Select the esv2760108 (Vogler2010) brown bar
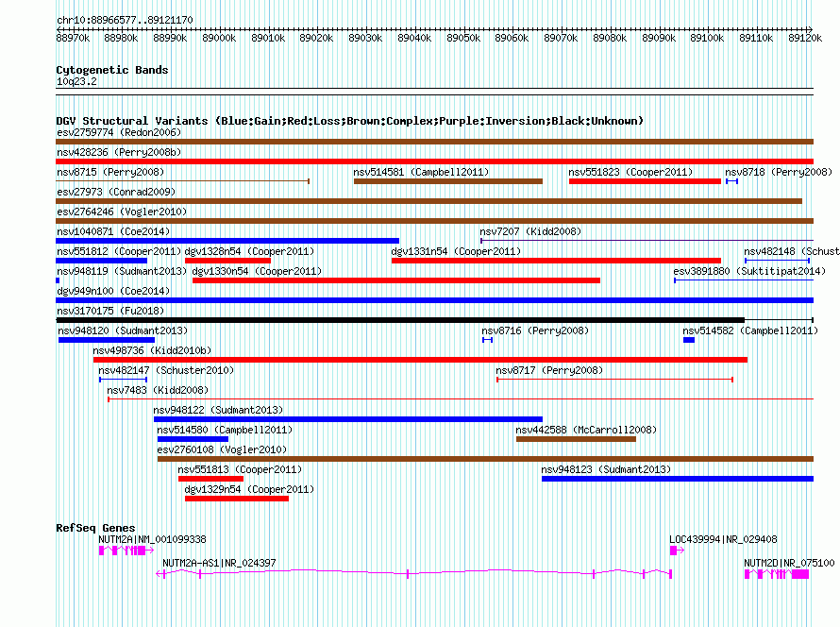 pyautogui.click(x=485, y=459)
